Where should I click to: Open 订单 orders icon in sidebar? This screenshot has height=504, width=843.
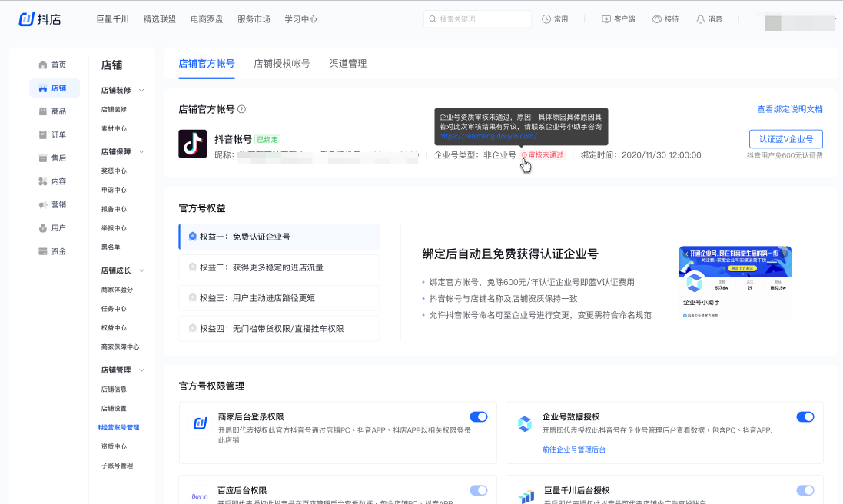tap(43, 135)
